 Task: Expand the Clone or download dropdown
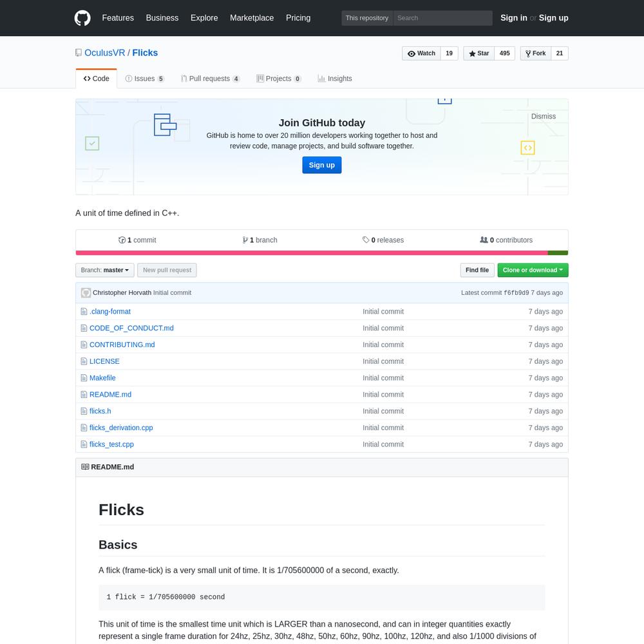pyautogui.click(x=533, y=270)
